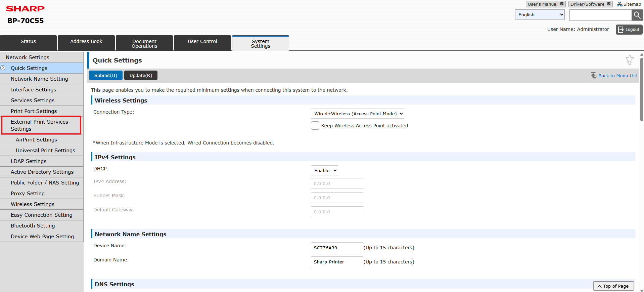The image size is (644, 292).
Task: Open Interface Settings
Action: tap(42, 89)
